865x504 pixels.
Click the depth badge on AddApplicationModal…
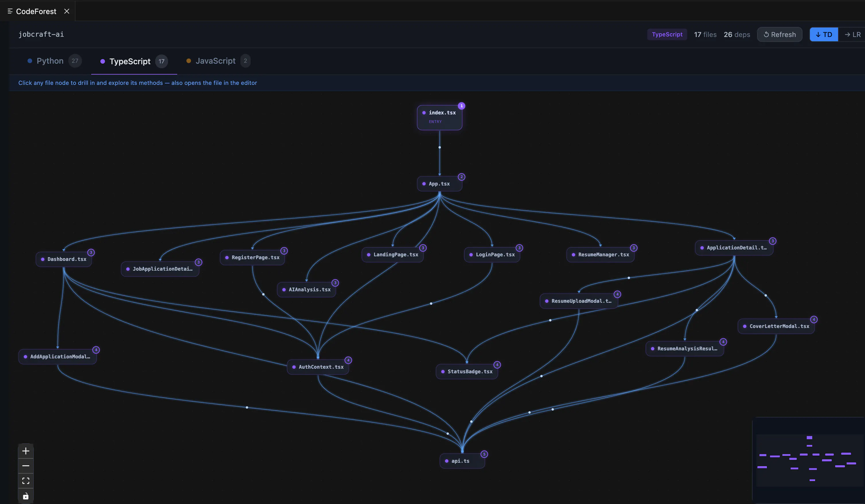96,350
